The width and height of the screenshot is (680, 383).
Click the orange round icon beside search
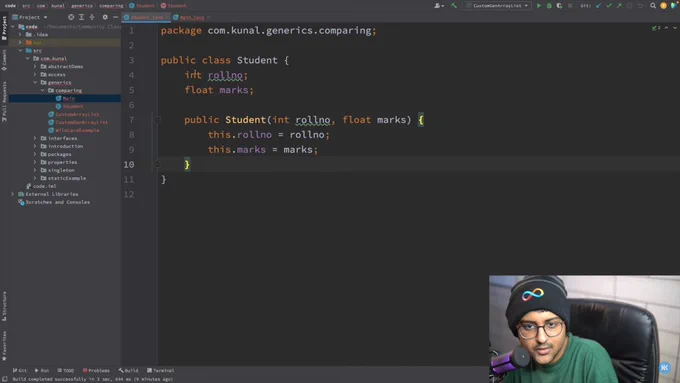[663, 6]
